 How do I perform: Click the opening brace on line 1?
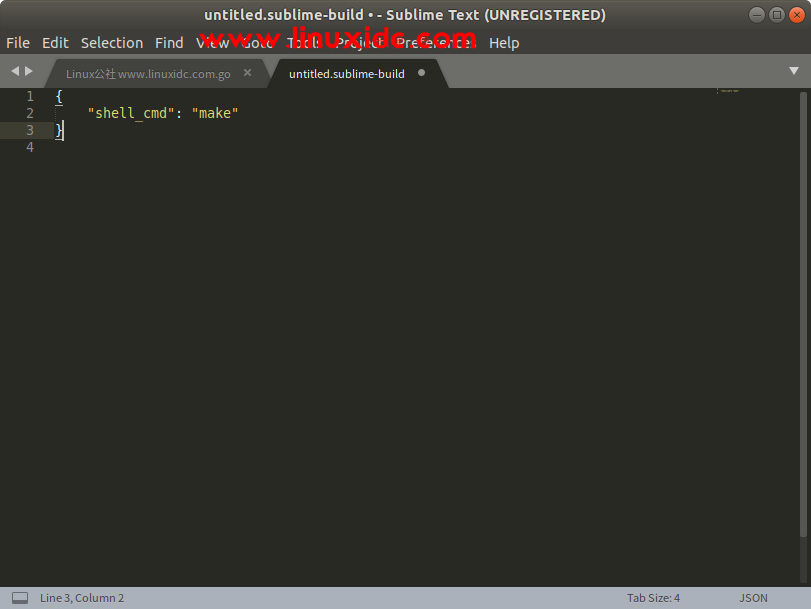click(x=59, y=97)
